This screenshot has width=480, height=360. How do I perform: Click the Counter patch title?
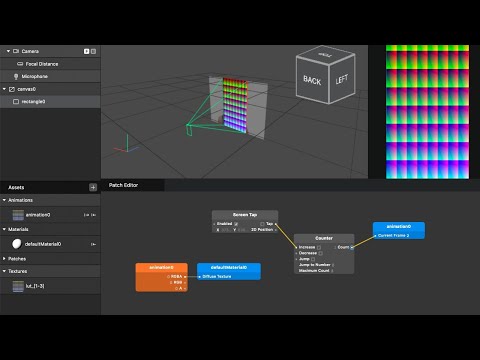click(x=324, y=238)
